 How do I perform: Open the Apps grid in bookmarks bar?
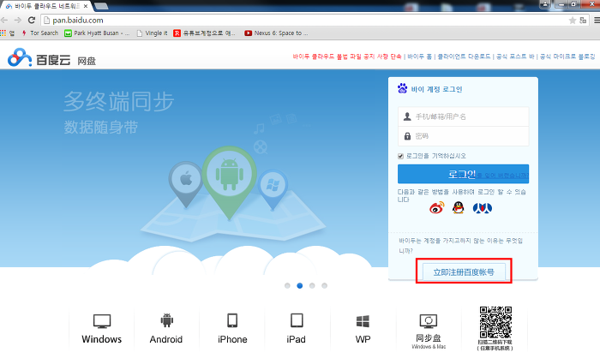click(3, 33)
